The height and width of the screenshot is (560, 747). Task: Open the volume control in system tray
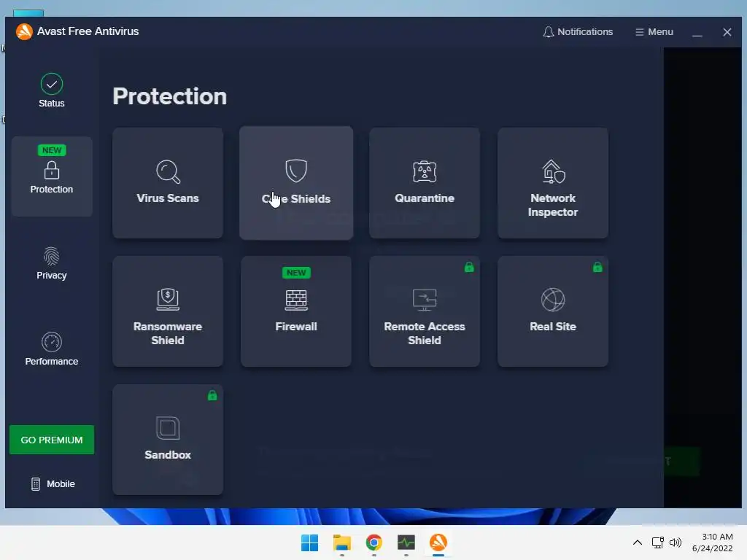click(676, 542)
